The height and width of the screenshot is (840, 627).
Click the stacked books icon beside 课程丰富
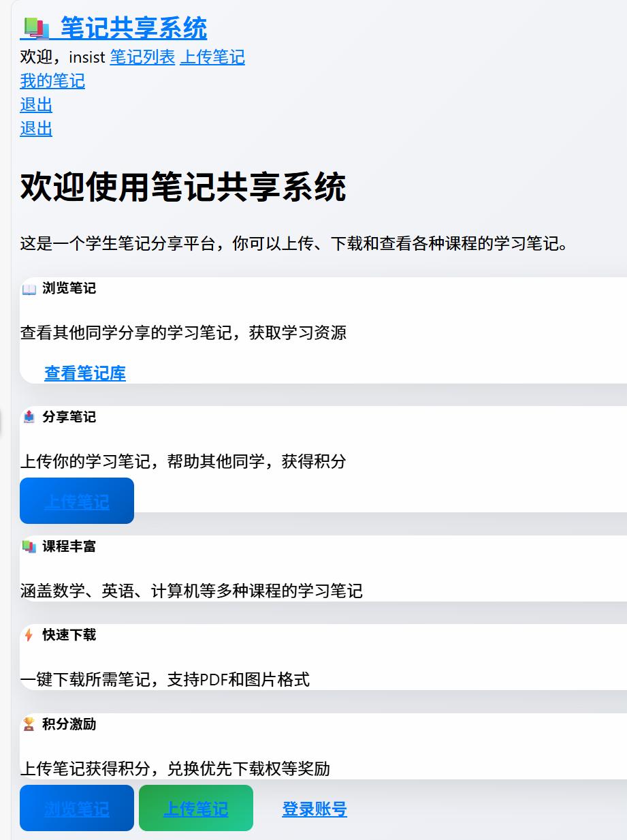[x=29, y=546]
